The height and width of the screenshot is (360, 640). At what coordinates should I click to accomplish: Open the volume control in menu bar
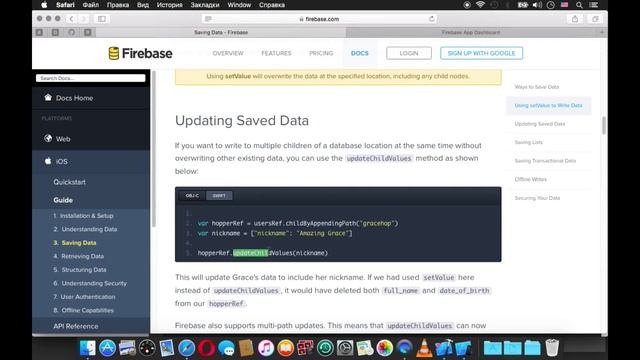(x=537, y=5)
